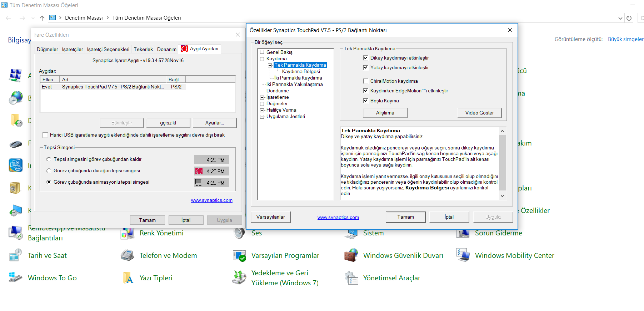Open the Windows To Go icon
Screen dimensions: 644x311
click(16, 278)
